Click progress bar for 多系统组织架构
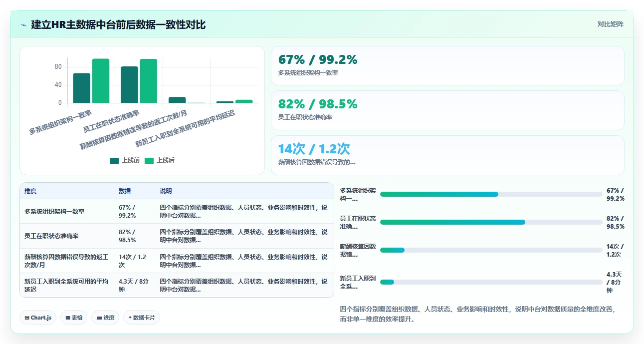Screen dimensions: 644x344 tap(491, 194)
